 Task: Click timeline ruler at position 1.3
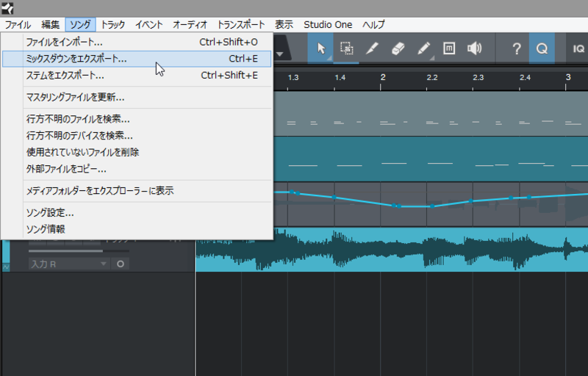coord(293,78)
